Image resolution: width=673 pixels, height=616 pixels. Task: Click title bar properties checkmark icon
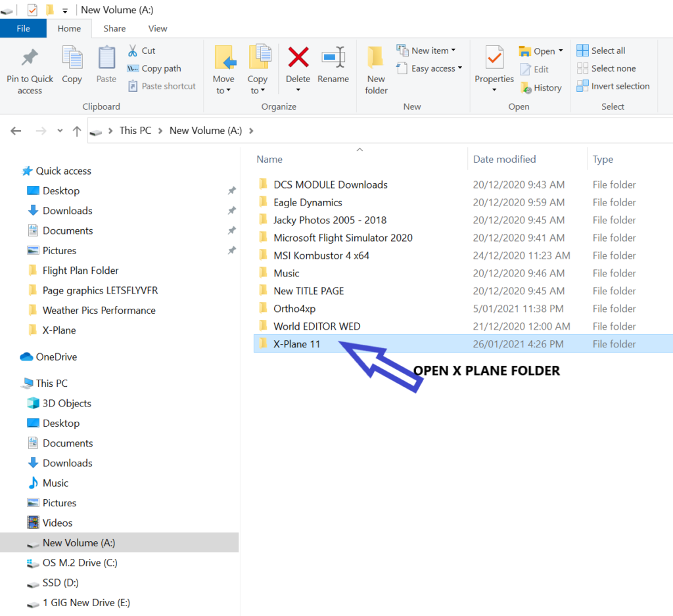(x=32, y=9)
